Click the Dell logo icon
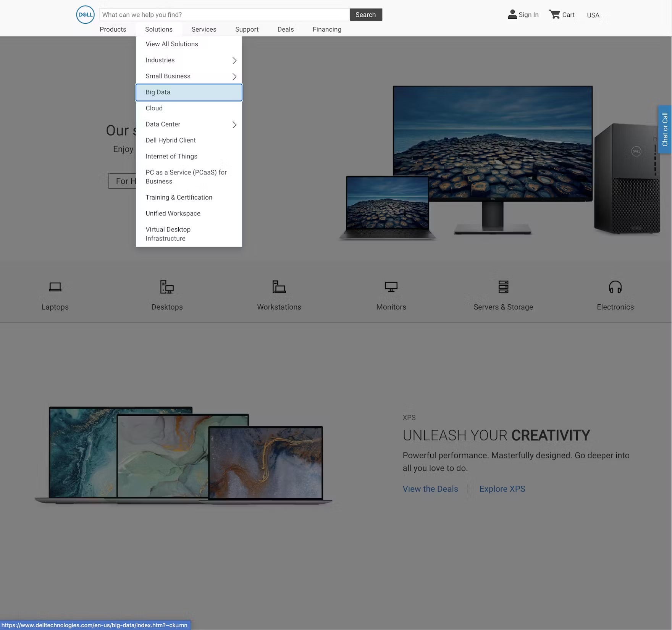This screenshot has width=672, height=630. 85,15
